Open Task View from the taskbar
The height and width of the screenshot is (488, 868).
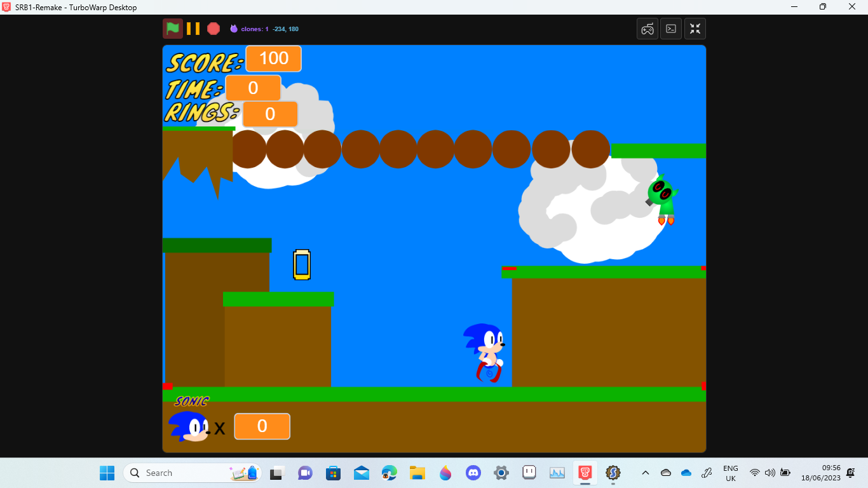pos(276,473)
